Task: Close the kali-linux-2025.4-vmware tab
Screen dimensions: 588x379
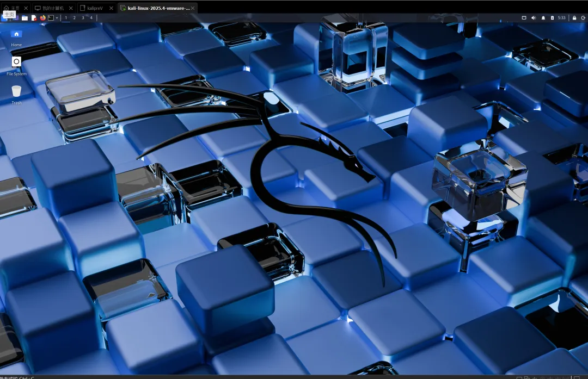Action: 193,8
